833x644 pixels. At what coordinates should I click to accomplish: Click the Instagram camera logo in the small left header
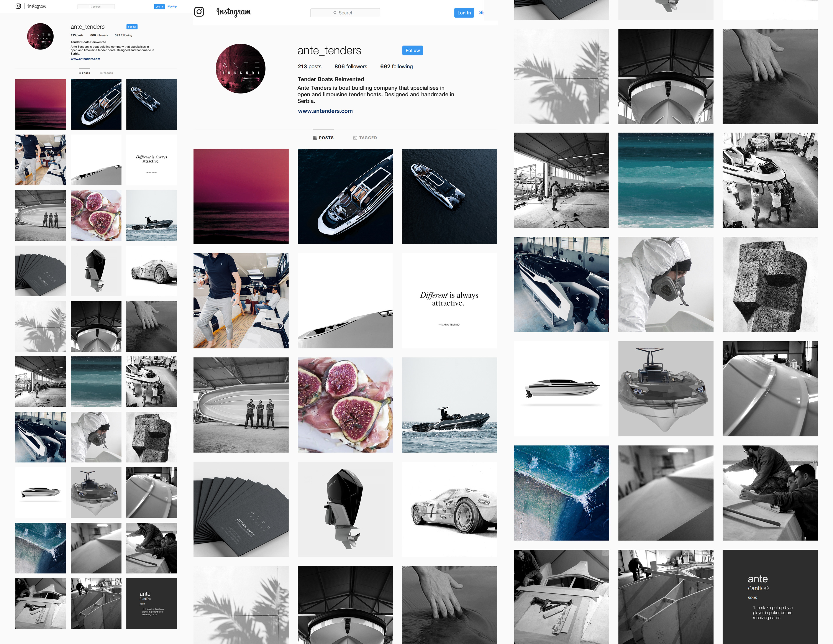tap(18, 6)
